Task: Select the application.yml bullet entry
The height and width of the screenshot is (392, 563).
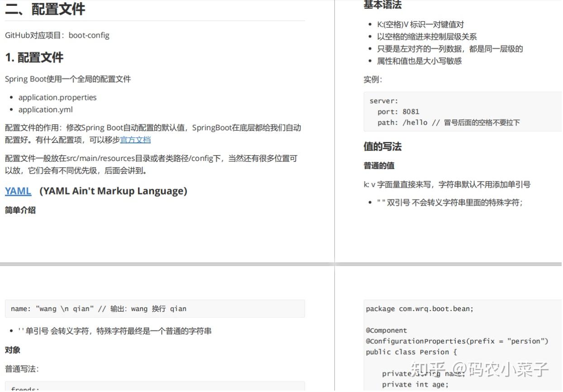Action: point(45,109)
